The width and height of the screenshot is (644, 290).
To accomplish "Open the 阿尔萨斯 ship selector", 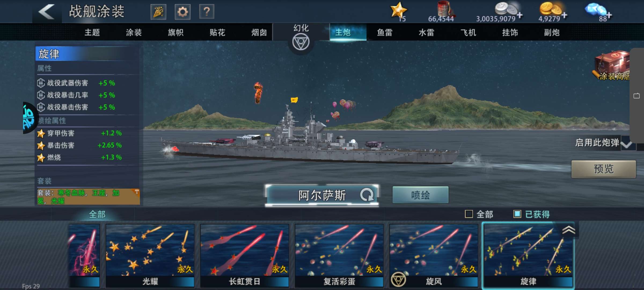I will tap(322, 195).
